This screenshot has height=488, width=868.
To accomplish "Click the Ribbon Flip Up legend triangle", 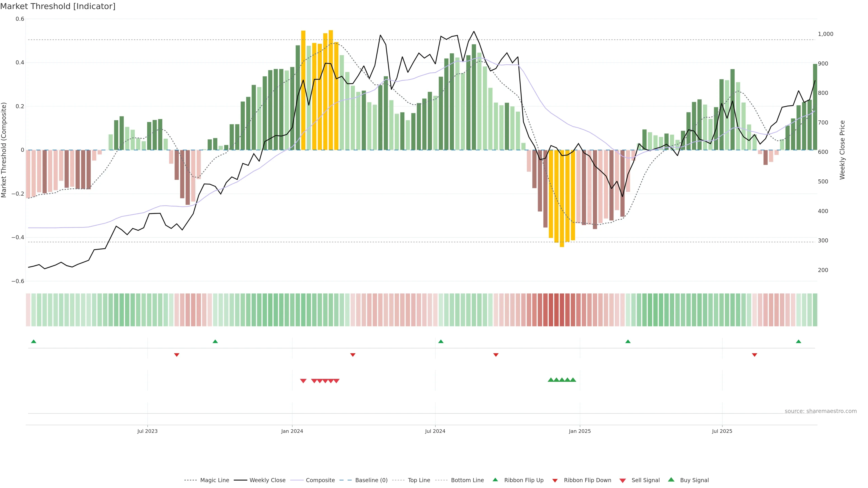I will tap(495, 480).
